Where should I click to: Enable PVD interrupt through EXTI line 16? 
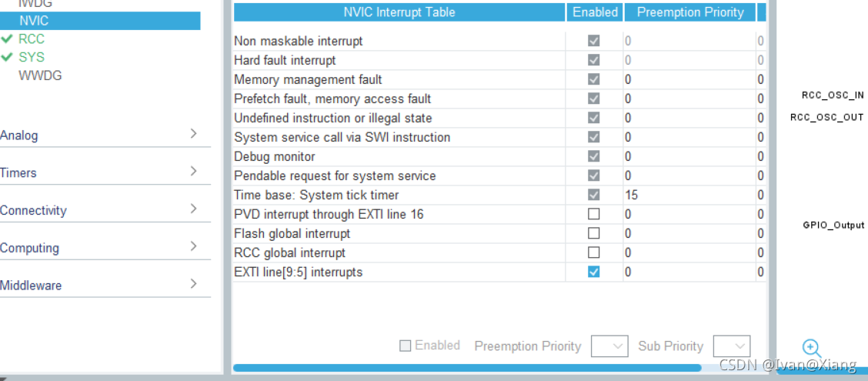click(593, 214)
